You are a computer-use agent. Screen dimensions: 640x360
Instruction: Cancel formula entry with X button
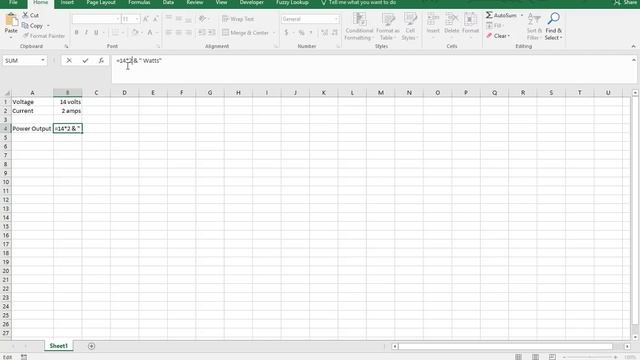[x=69, y=60]
